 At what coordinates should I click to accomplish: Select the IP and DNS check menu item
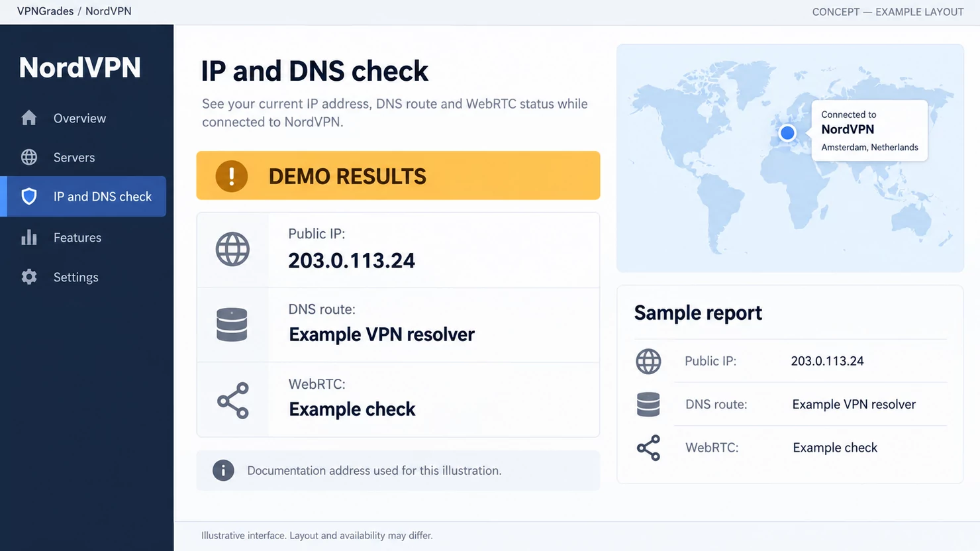[x=83, y=196]
